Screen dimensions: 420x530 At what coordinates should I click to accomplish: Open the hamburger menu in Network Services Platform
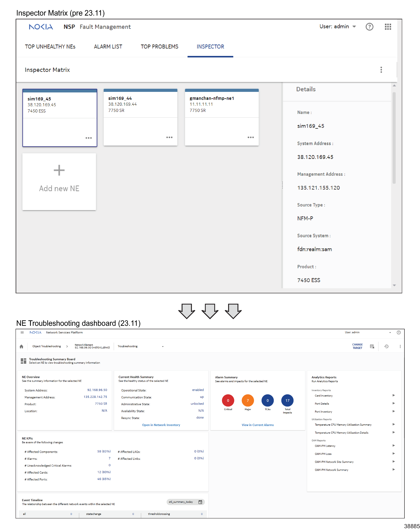[x=22, y=332]
